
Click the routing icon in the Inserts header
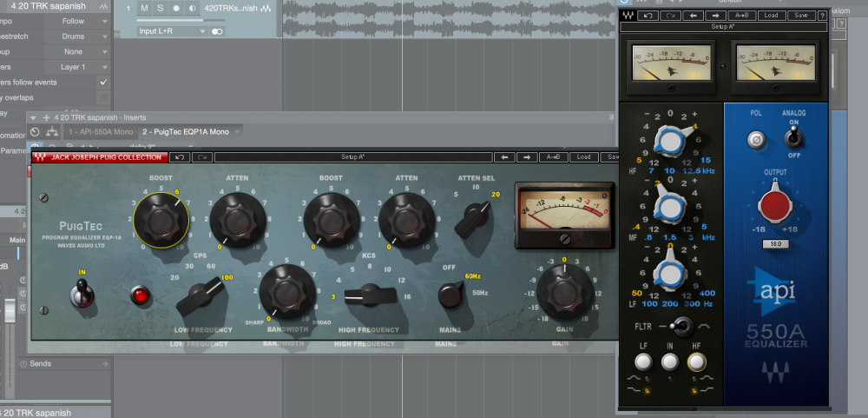pyautogui.click(x=51, y=131)
